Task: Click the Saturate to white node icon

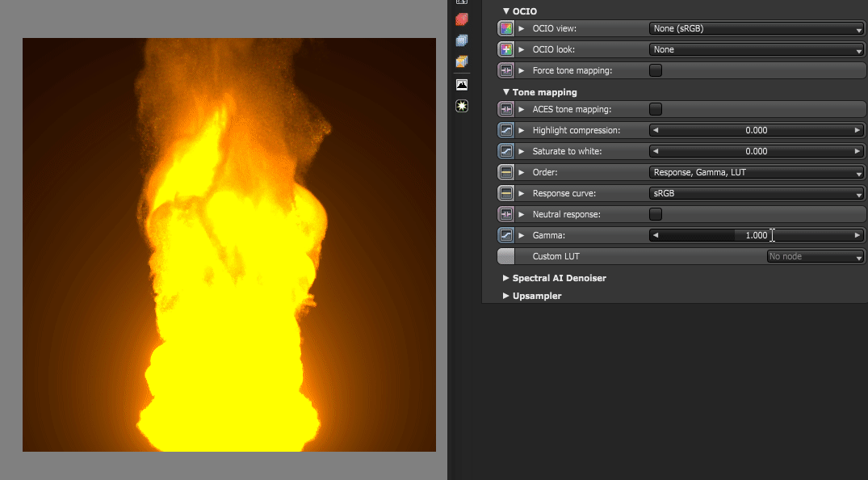Action: (x=506, y=151)
